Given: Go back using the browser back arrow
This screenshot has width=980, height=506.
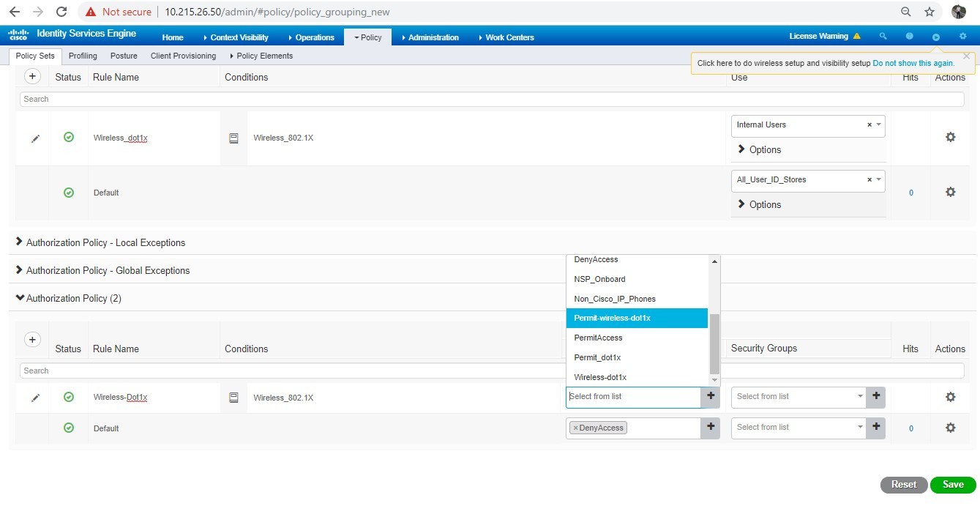Looking at the screenshot, I should 14,12.
